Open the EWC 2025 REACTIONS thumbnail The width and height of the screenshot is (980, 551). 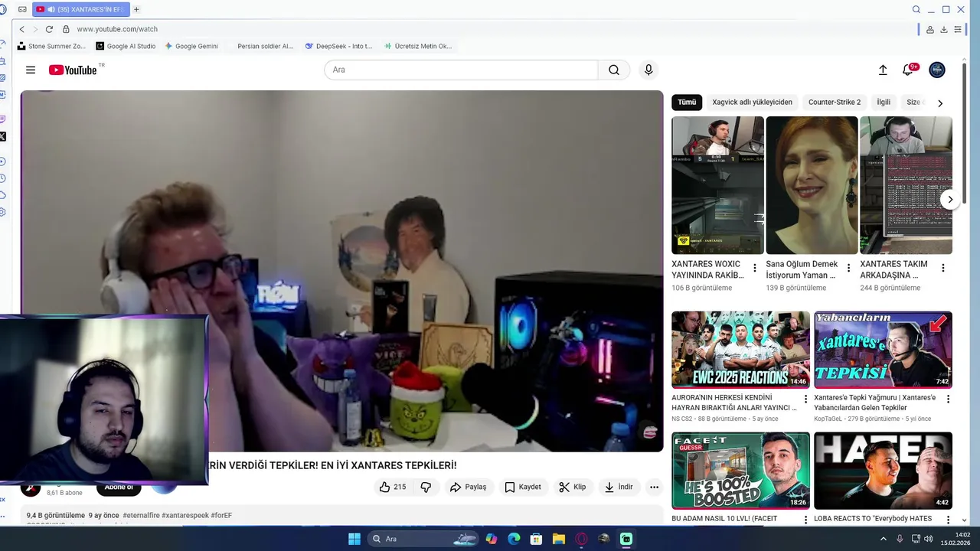740,350
